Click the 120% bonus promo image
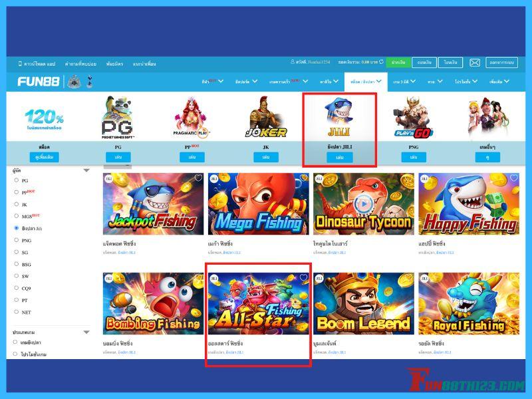The height and width of the screenshot is (399, 532). tap(44, 120)
